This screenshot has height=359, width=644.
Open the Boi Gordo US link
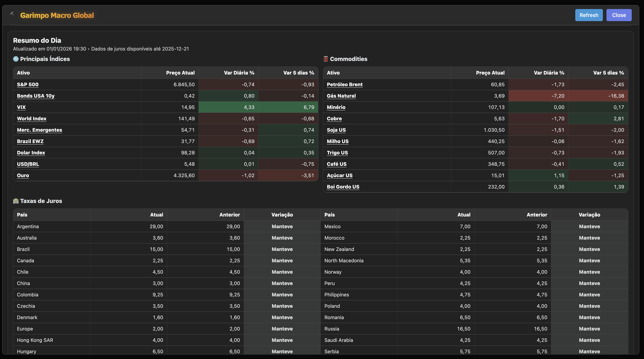click(x=343, y=187)
